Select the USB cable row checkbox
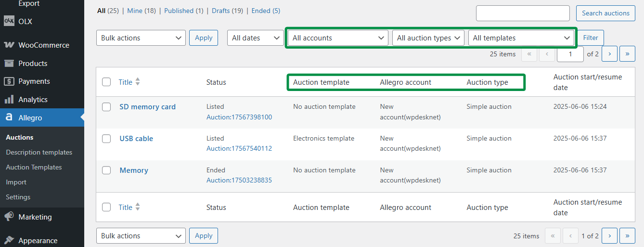 click(106, 139)
